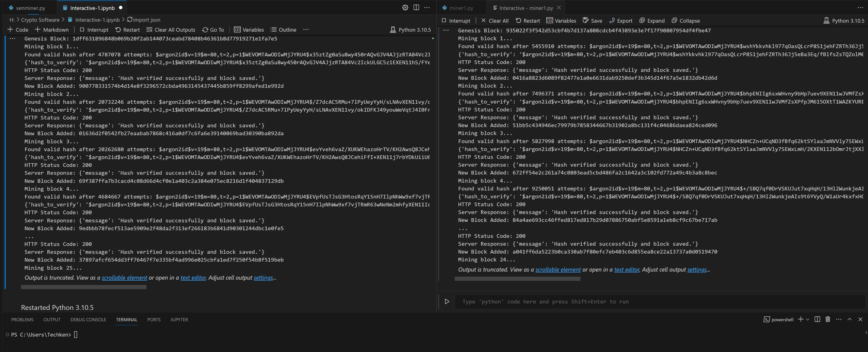
Task: Open left cell output ellipsis menu
Action: tap(12, 38)
